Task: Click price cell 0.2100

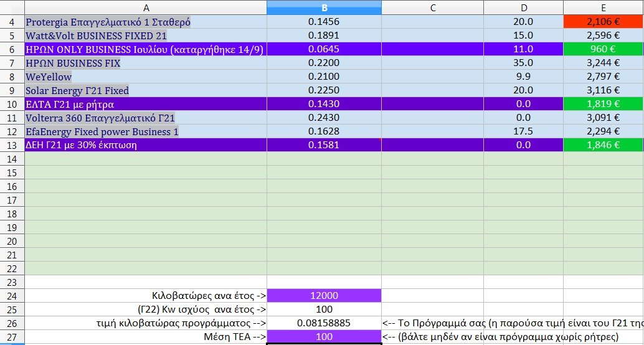Action: [324, 77]
